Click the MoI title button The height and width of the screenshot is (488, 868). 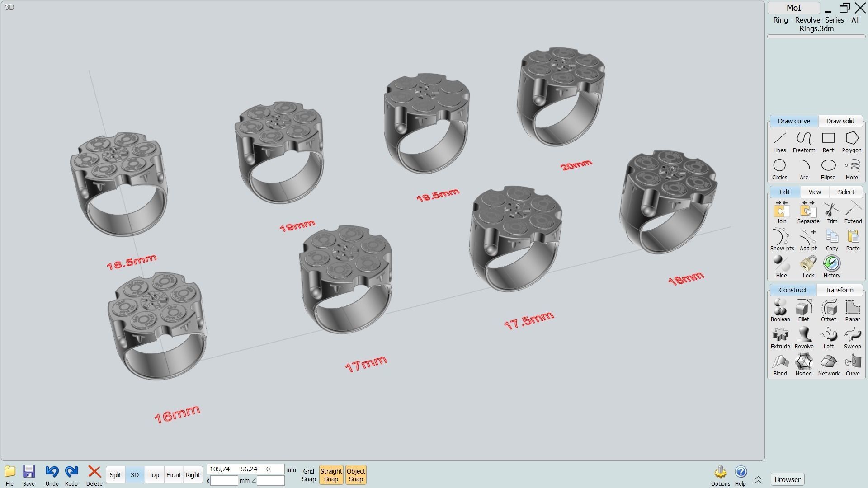(794, 8)
